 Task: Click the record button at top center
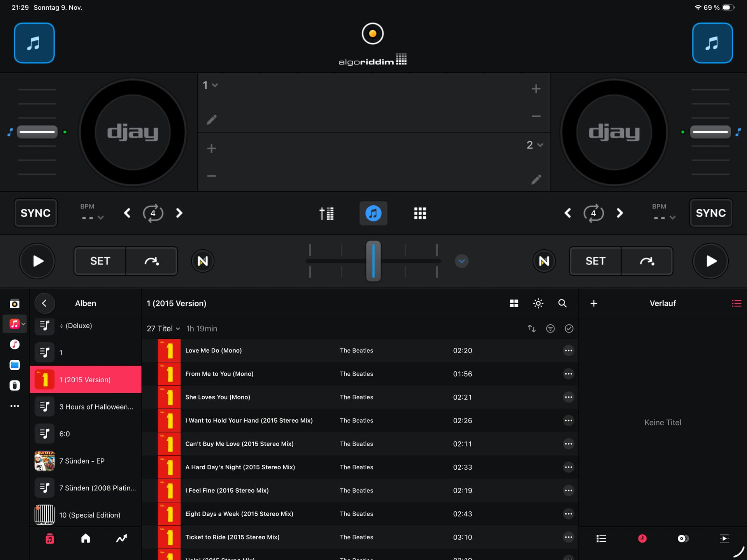(372, 34)
